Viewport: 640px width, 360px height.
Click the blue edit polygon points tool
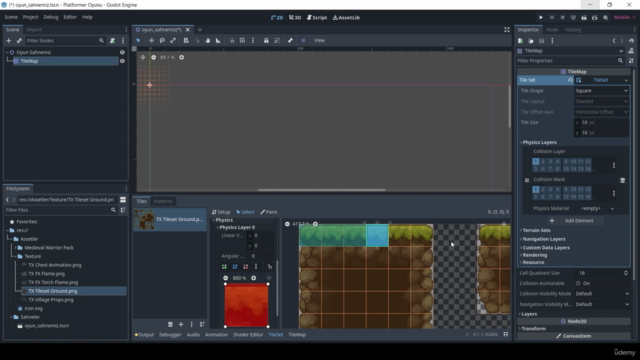pos(235,267)
